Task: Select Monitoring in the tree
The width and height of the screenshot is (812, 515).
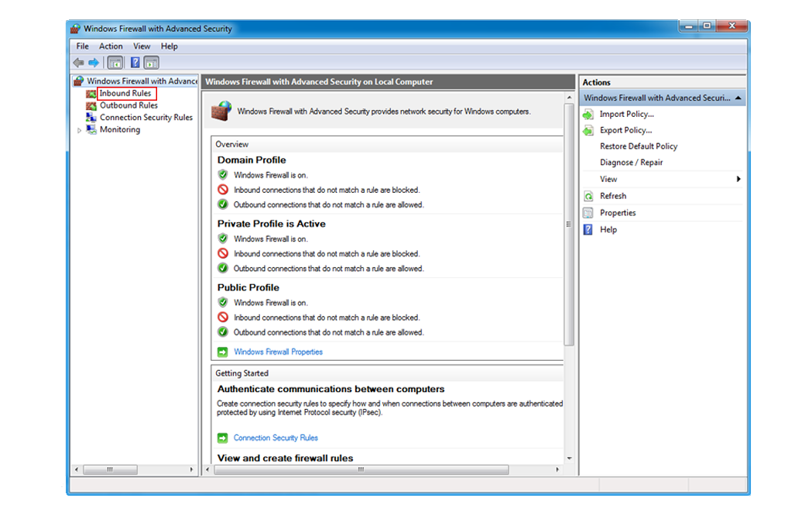Action: (120, 129)
